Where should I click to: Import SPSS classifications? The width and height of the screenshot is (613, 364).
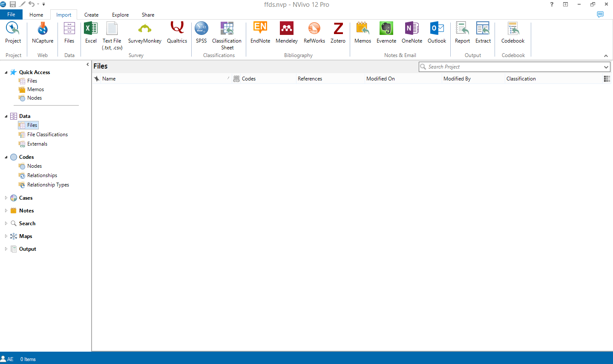pyautogui.click(x=201, y=33)
